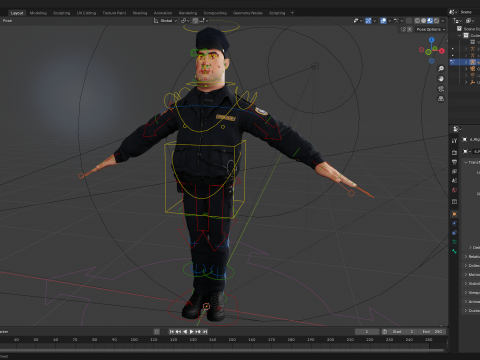Select solid viewport shading
The width and height of the screenshot is (480, 360).
point(424,21)
